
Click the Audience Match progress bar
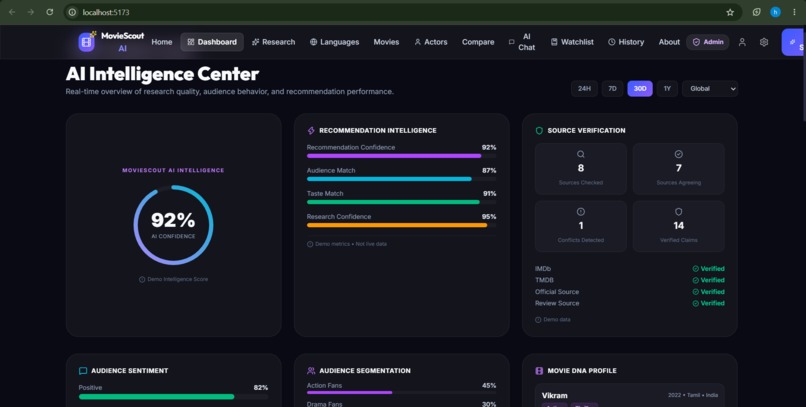click(401, 179)
